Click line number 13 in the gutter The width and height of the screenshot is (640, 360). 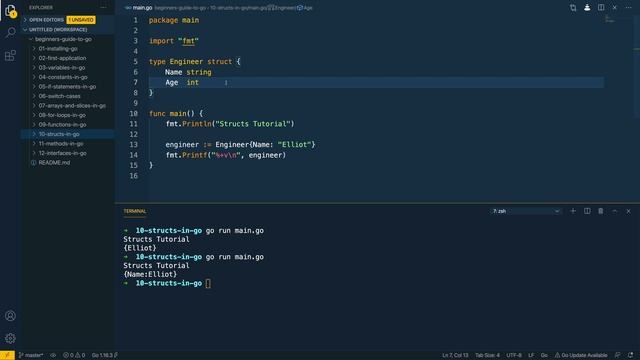[133, 144]
